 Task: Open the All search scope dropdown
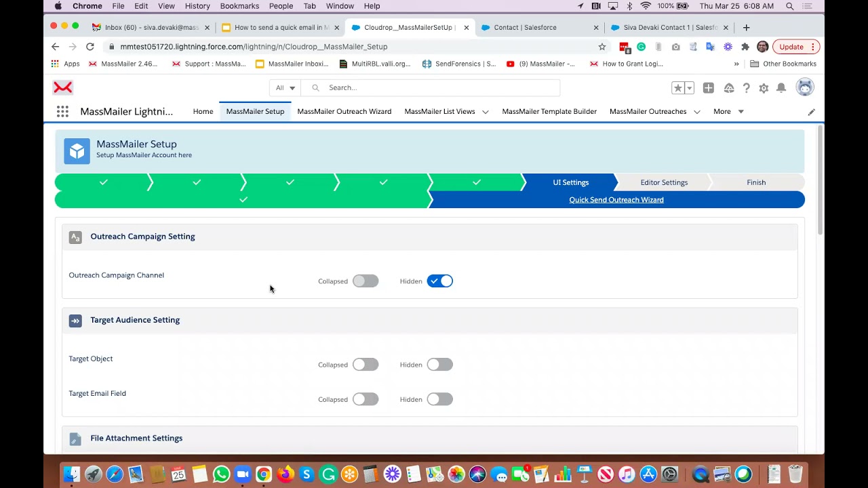click(x=285, y=88)
